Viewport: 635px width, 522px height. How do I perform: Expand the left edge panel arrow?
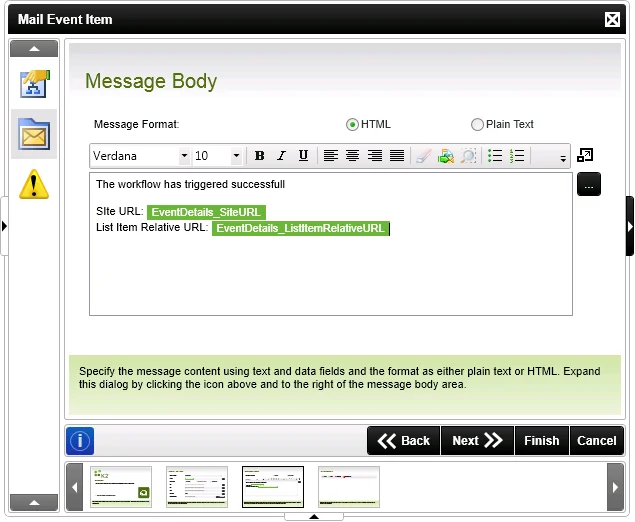[4, 226]
